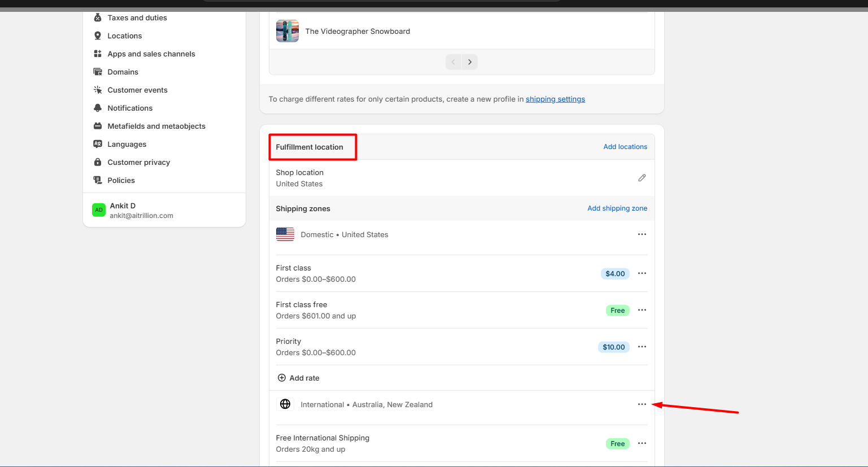Click the Customer events sparkle icon
Image resolution: width=868 pixels, height=467 pixels.
click(98, 90)
